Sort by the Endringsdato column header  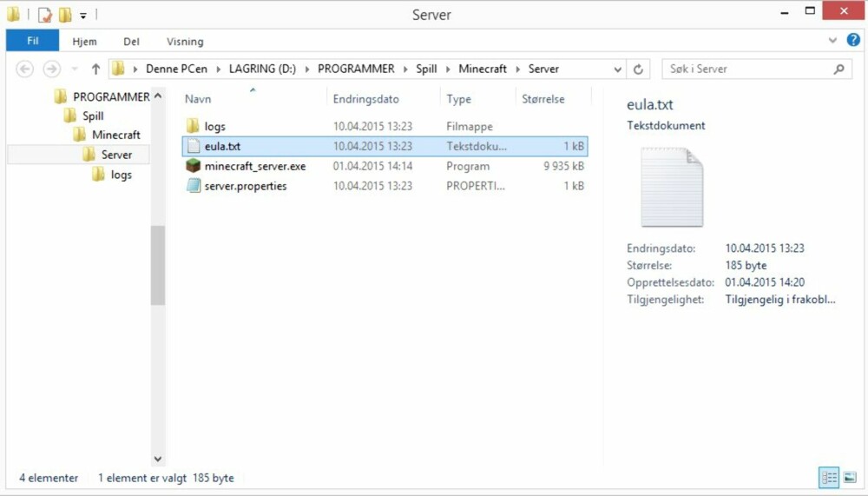point(366,99)
